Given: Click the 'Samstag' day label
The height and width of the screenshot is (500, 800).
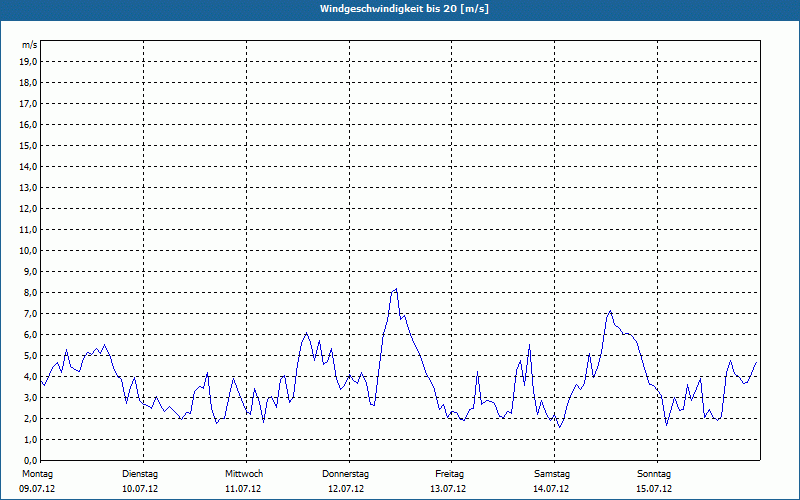Looking at the screenshot, I should tap(552, 474).
